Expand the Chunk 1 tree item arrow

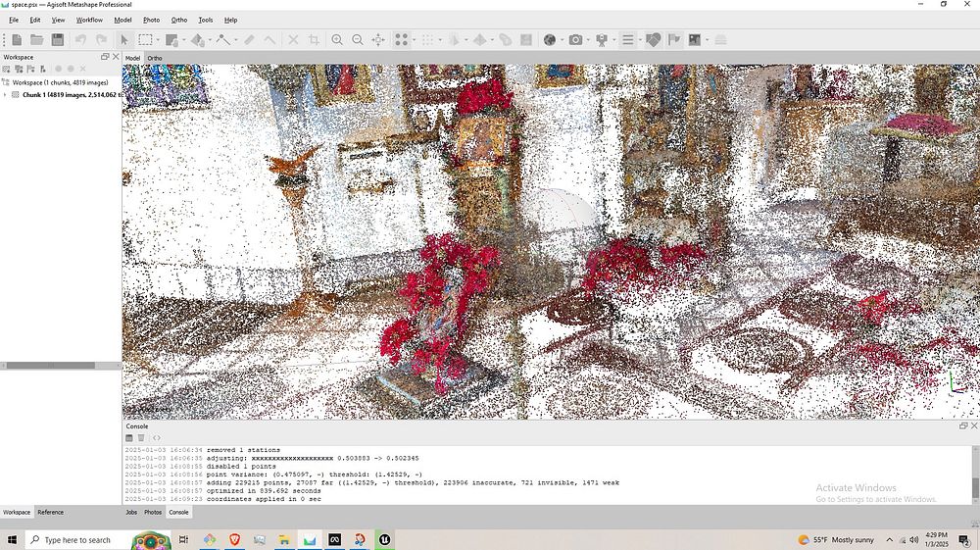[5, 95]
